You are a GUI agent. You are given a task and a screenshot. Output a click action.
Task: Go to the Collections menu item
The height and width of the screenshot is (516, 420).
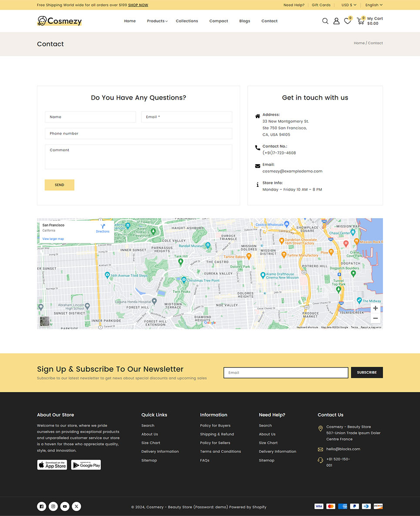[187, 21]
